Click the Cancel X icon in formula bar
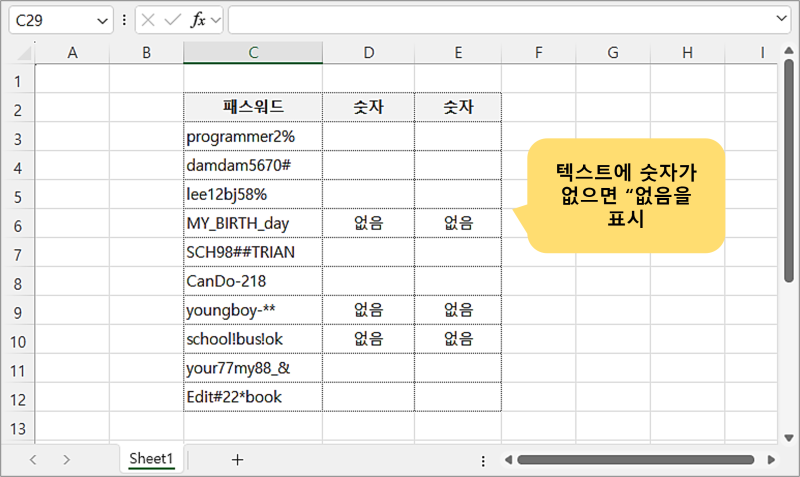 (x=148, y=19)
